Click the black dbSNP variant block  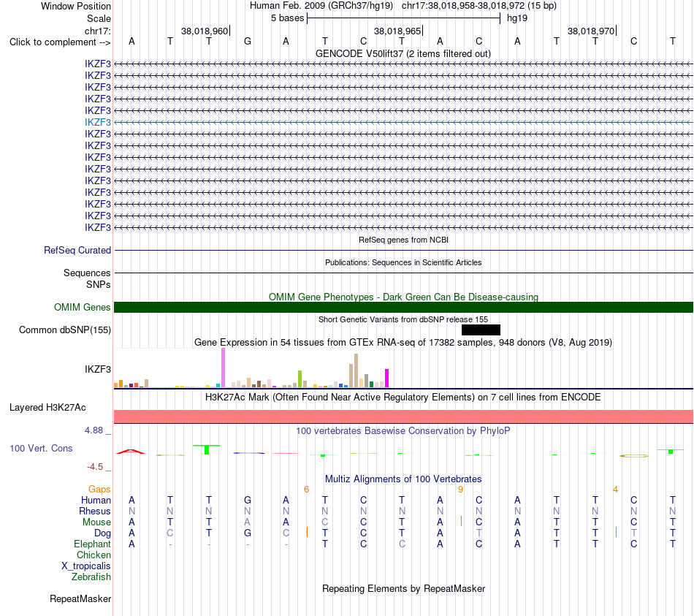[481, 330]
